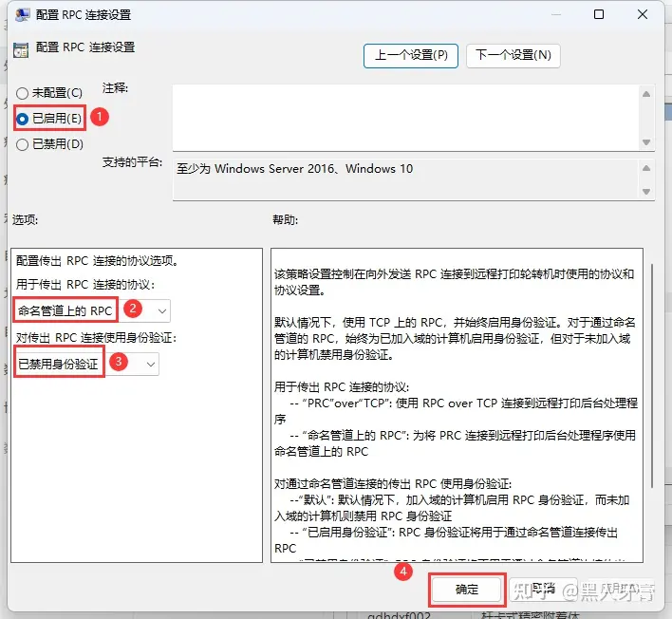Click supported platforms scroll up arrow
Image resolution: width=672 pixels, height=619 pixels.
646,168
